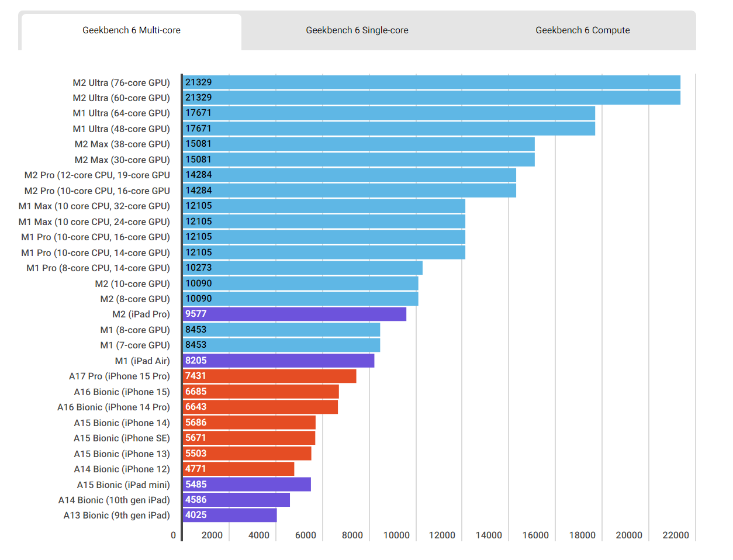This screenshot has height=560, width=733.
Task: Click the orange A17 Pro (iPhone 15 Pro) bar
Action: coord(269,376)
